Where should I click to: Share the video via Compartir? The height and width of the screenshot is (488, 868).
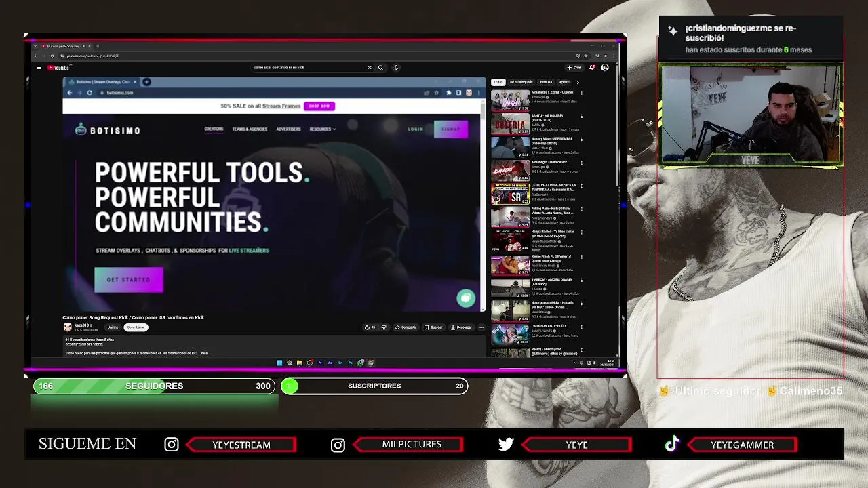point(406,327)
